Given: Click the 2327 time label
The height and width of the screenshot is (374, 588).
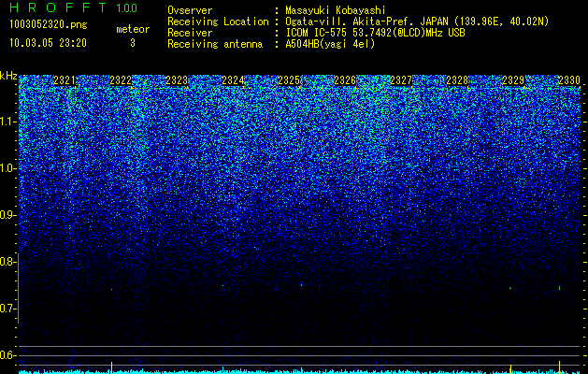Looking at the screenshot, I should 401,80.
